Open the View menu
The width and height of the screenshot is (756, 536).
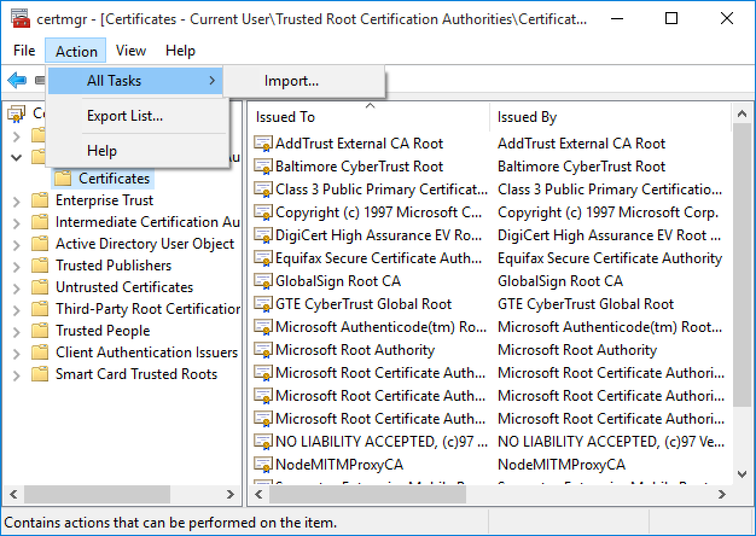131,51
